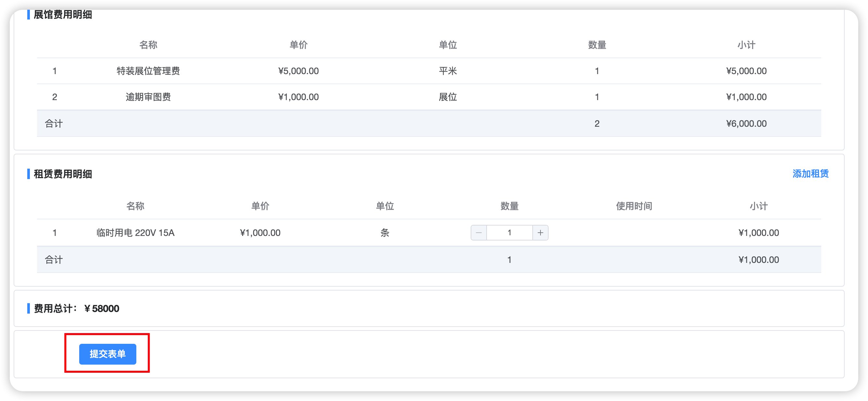The width and height of the screenshot is (868, 401).
Task: Click the 租赁费用明细 section heading
Action: pos(63,174)
